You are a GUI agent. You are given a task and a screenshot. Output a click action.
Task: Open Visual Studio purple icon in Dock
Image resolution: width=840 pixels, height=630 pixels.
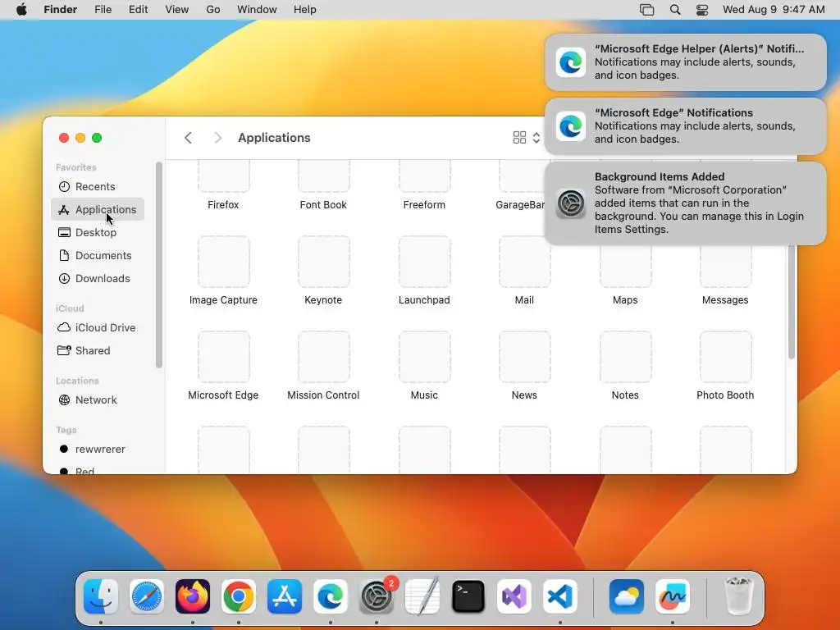[x=514, y=596]
